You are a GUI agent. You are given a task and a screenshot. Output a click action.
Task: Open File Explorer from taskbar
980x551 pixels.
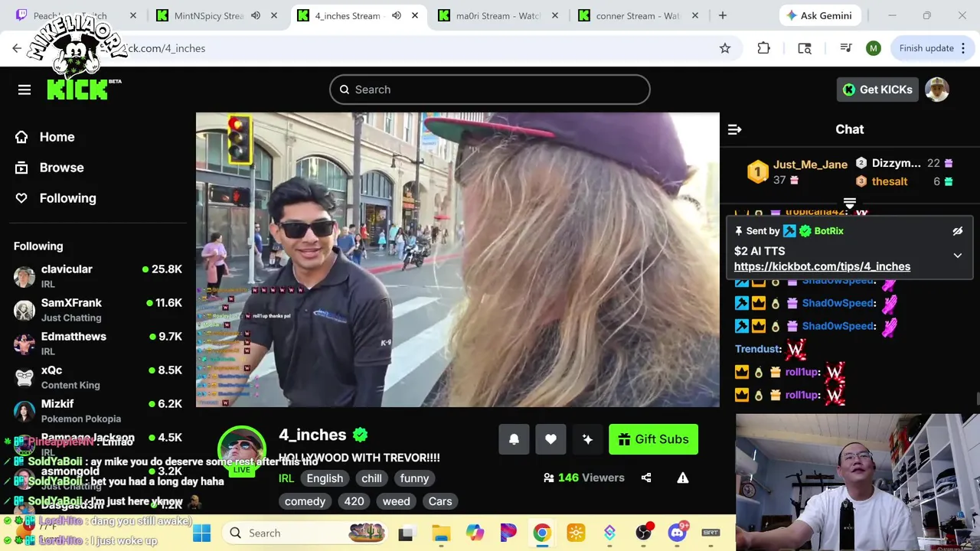click(x=441, y=533)
